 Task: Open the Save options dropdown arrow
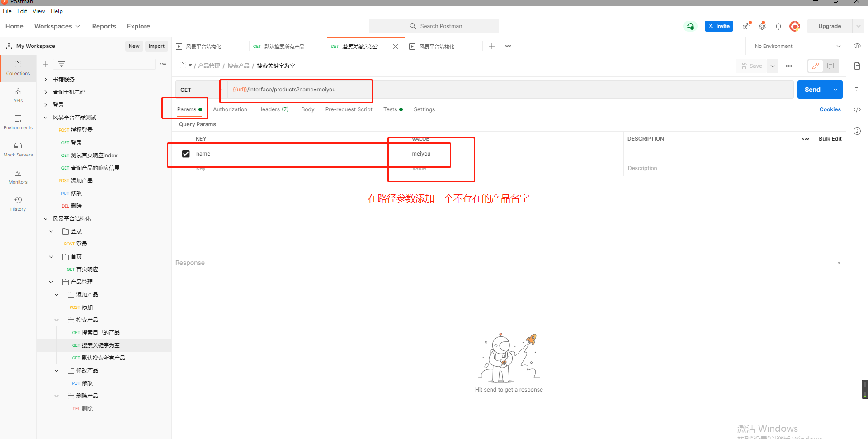tap(773, 66)
